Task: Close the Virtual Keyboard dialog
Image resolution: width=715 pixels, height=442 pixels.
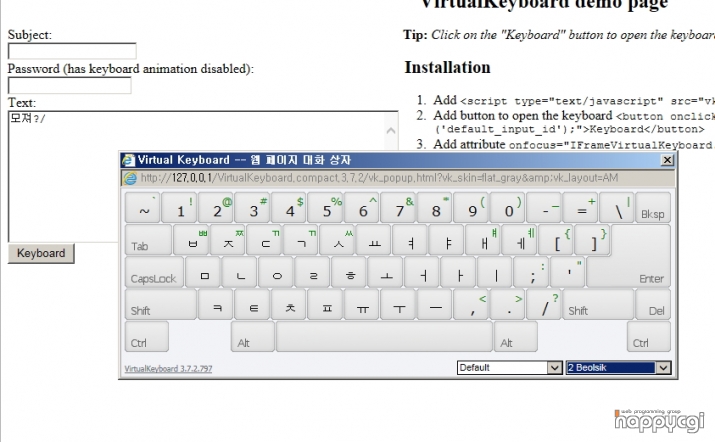Action: coord(667,160)
